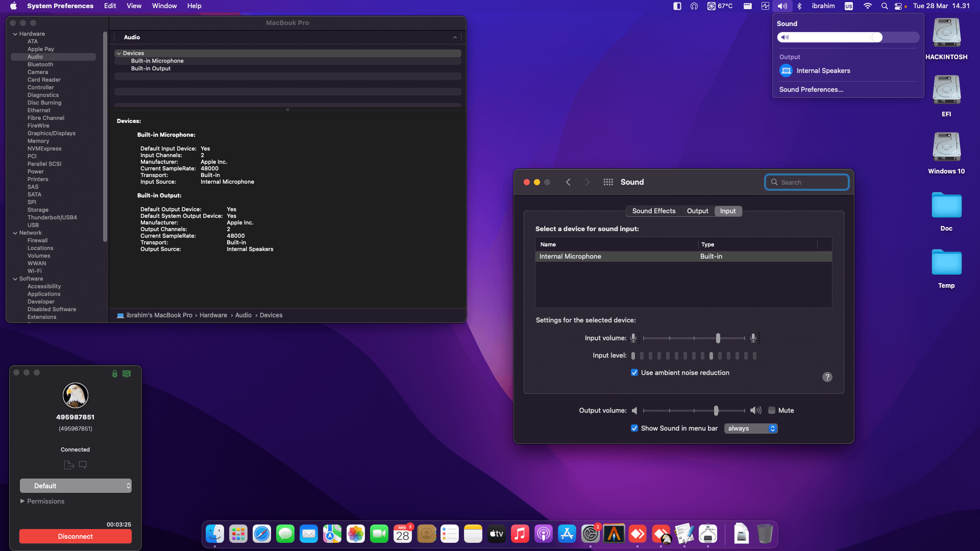Image resolution: width=980 pixels, height=551 pixels.
Task: Open Notes app in the dock
Action: coord(473,534)
